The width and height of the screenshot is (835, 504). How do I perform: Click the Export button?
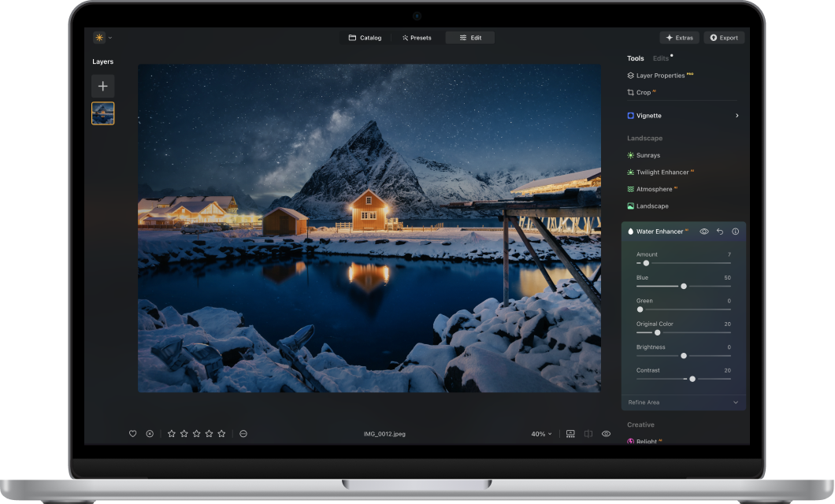tap(723, 38)
